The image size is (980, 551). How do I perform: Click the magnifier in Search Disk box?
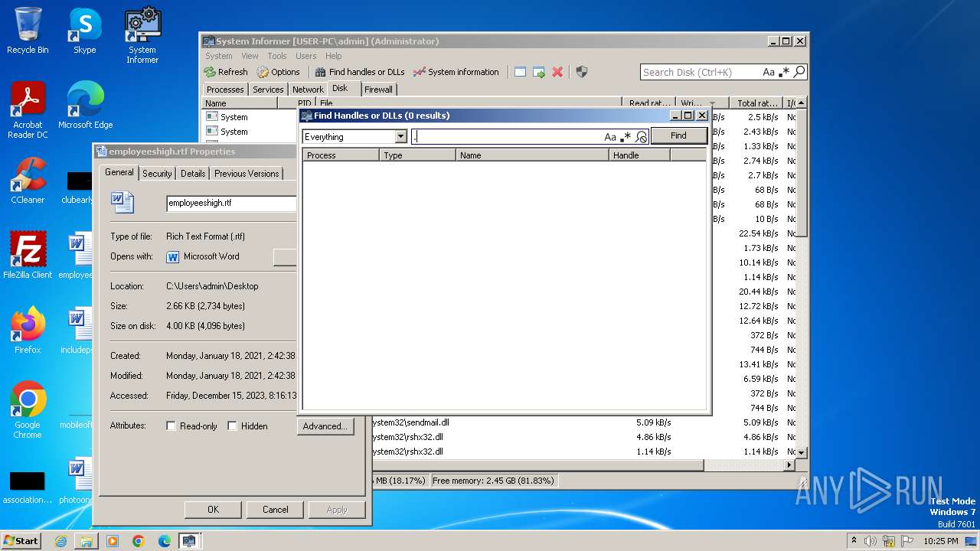799,72
